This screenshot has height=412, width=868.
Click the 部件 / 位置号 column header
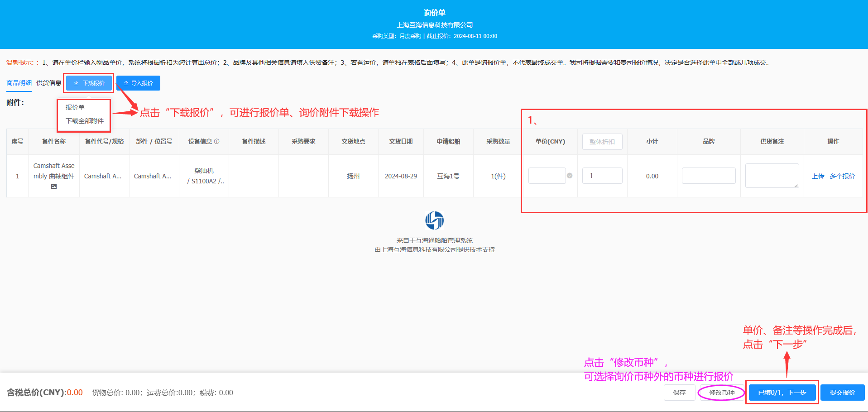[x=154, y=141]
